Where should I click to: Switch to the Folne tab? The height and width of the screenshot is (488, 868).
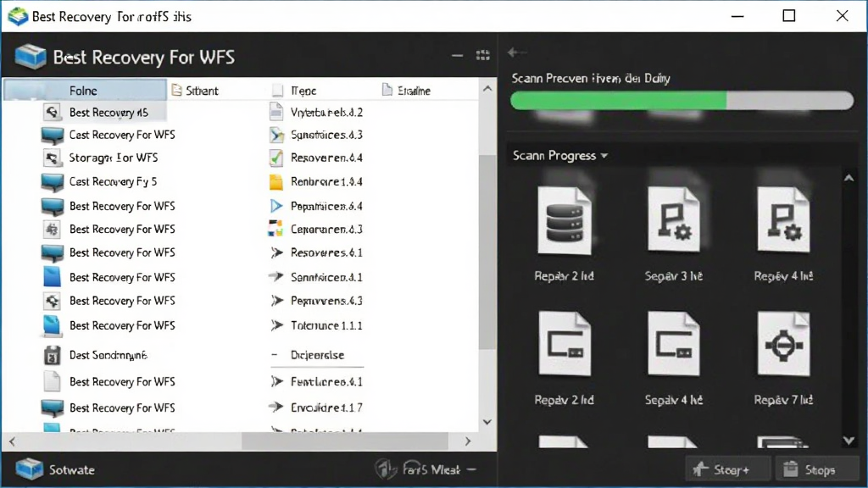85,90
